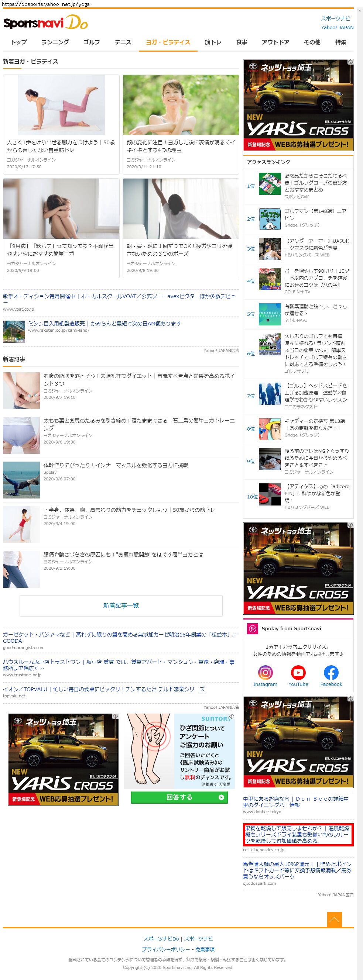Open Spolay YouTube icon
The height and width of the screenshot is (980, 363).
point(298,673)
